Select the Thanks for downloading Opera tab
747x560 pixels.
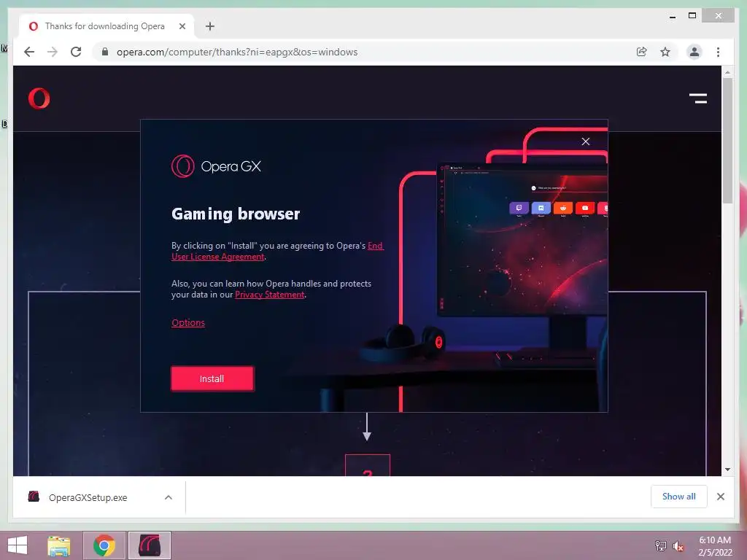point(105,26)
